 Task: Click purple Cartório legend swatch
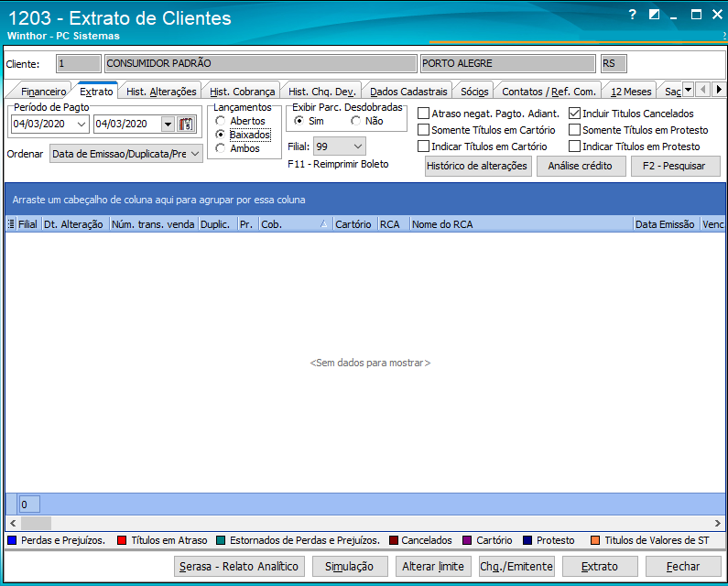pyautogui.click(x=468, y=540)
